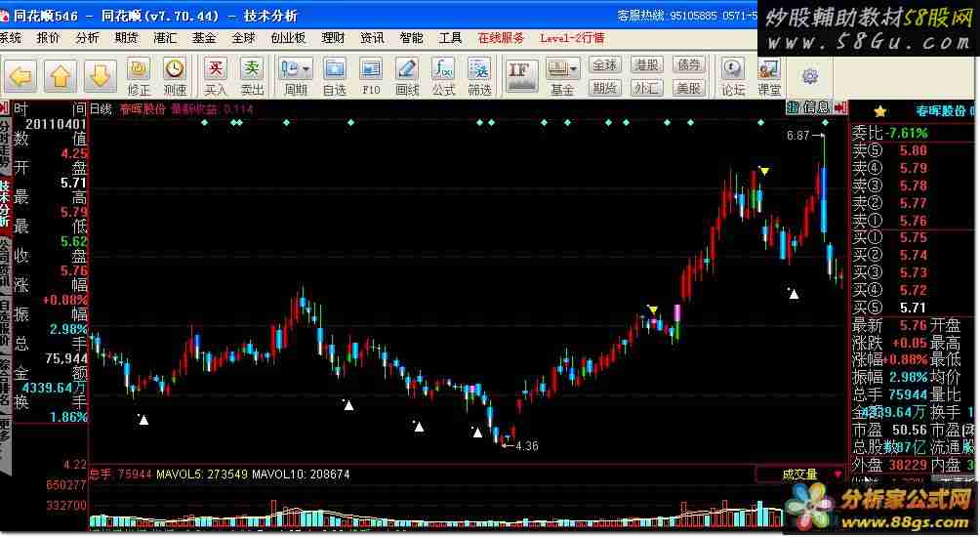
Task: Open the 创业板 menu
Action: point(288,38)
